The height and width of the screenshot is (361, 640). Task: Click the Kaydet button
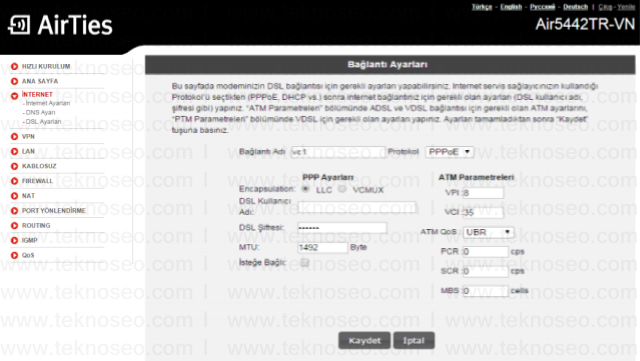(364, 341)
